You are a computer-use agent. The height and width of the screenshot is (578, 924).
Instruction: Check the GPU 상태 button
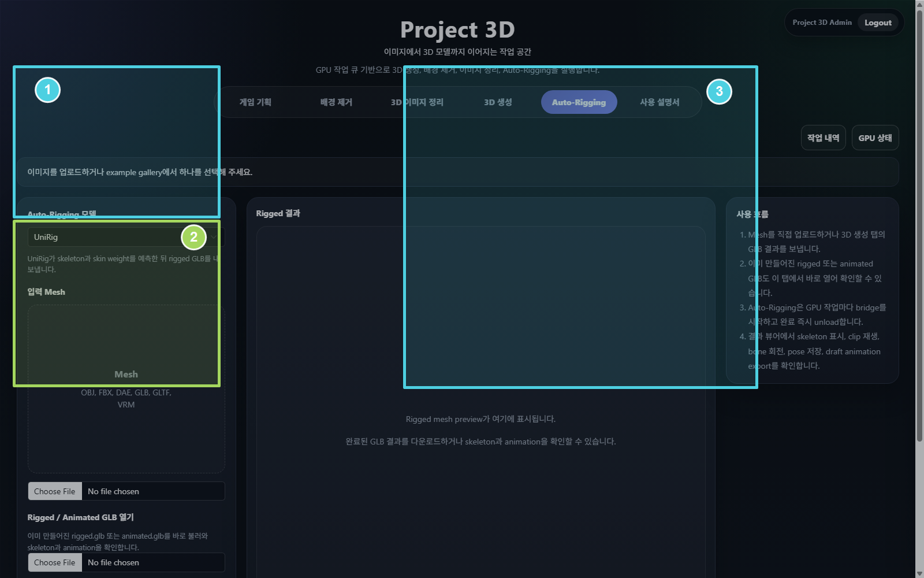coord(875,138)
